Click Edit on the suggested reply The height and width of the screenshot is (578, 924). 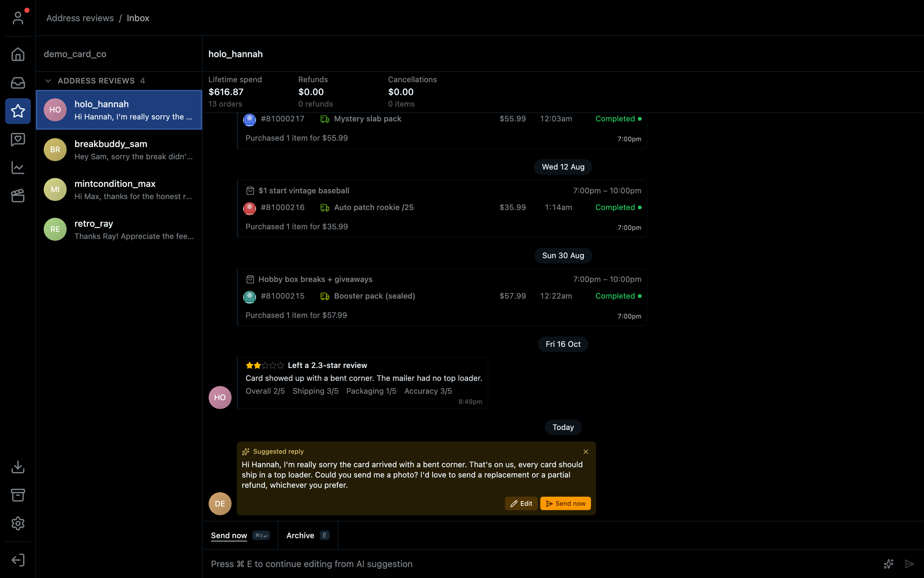[521, 504]
